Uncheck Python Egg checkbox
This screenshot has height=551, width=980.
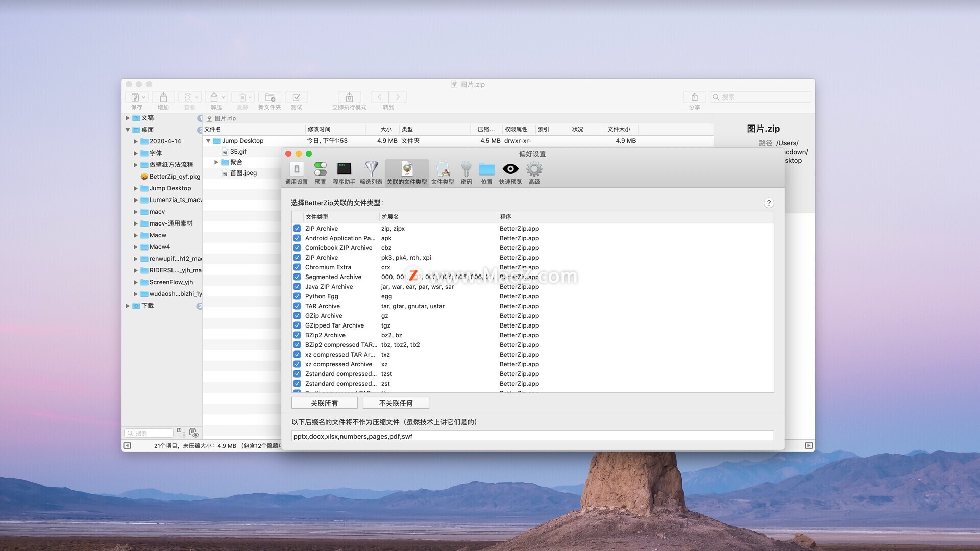coord(297,296)
